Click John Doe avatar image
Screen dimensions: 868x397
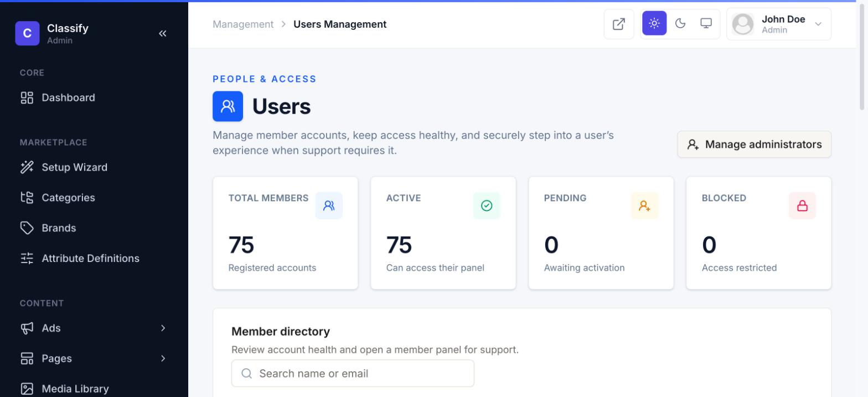(x=743, y=24)
